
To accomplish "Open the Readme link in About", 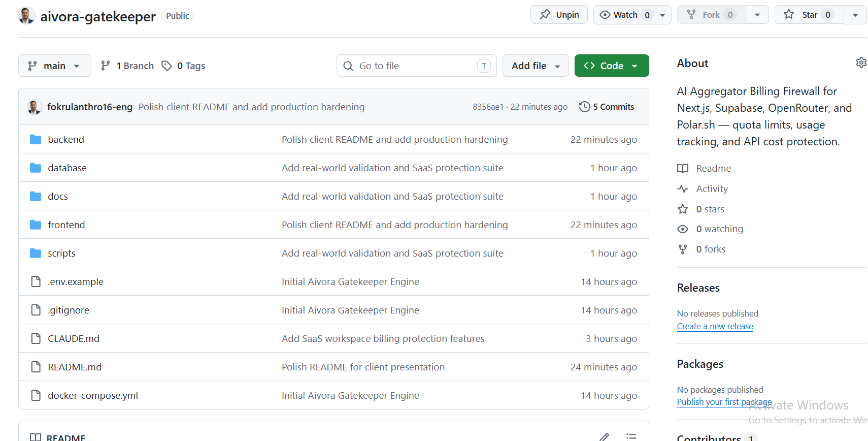I will 713,168.
